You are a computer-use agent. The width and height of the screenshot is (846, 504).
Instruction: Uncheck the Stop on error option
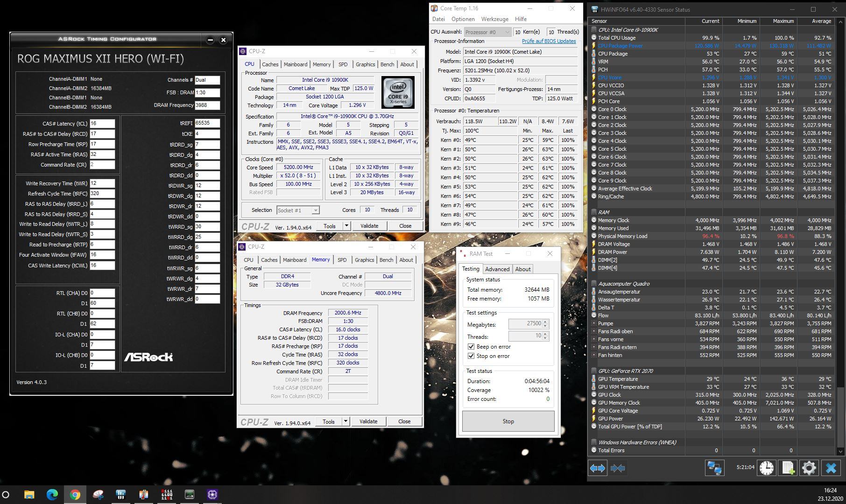(471, 356)
